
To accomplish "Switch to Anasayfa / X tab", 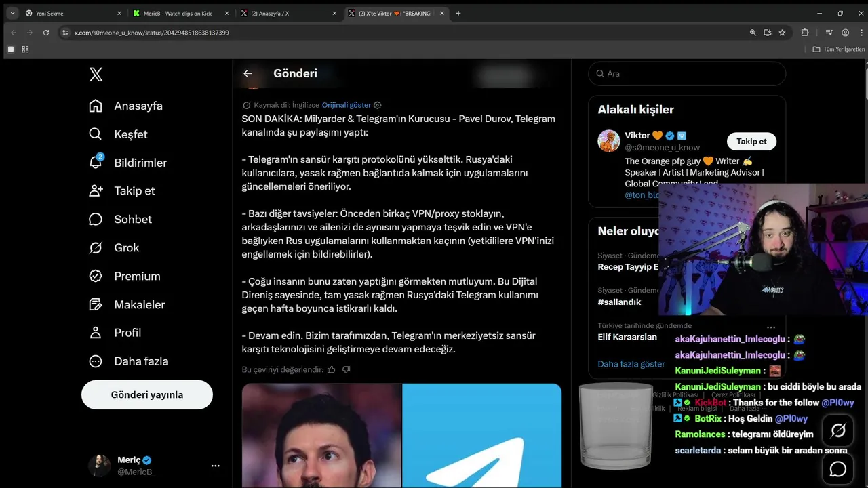I will point(290,13).
